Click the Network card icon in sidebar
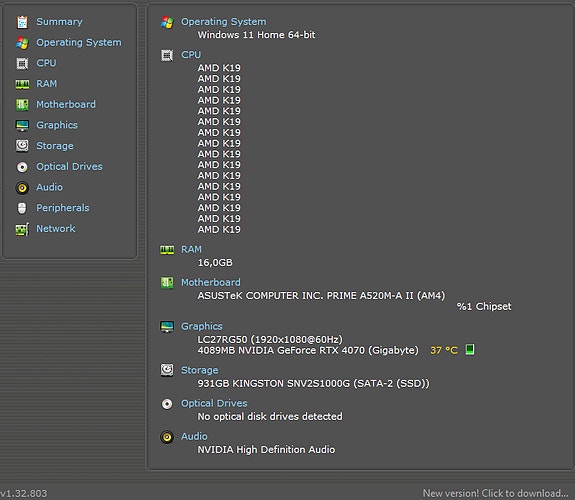 click(22, 230)
